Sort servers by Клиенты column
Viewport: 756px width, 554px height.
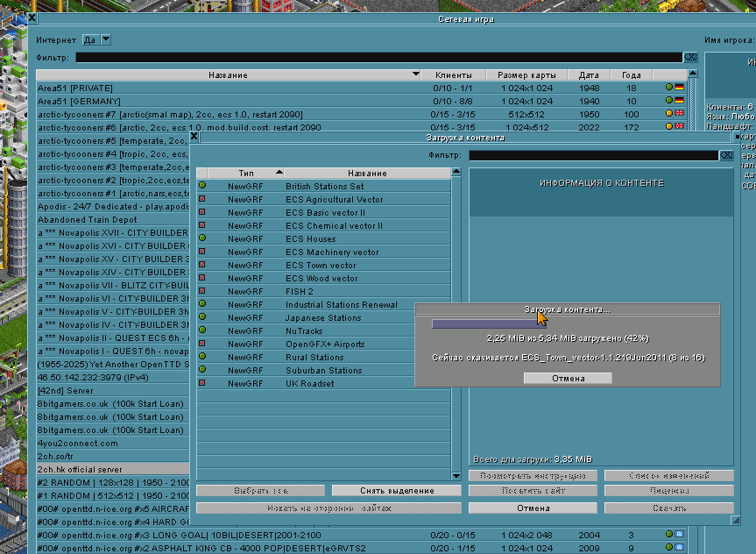453,75
